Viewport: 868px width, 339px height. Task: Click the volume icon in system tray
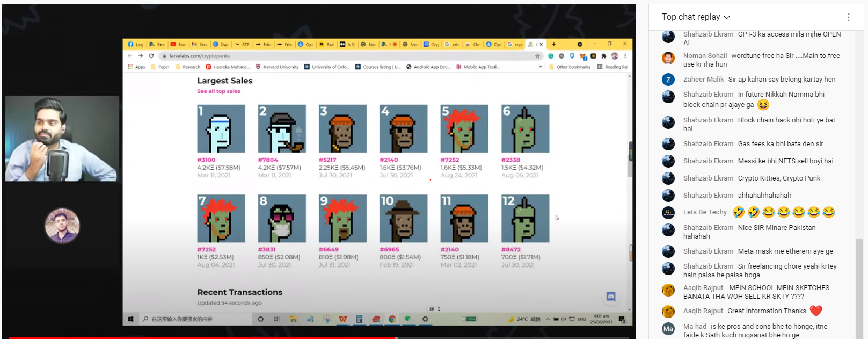coord(564,319)
